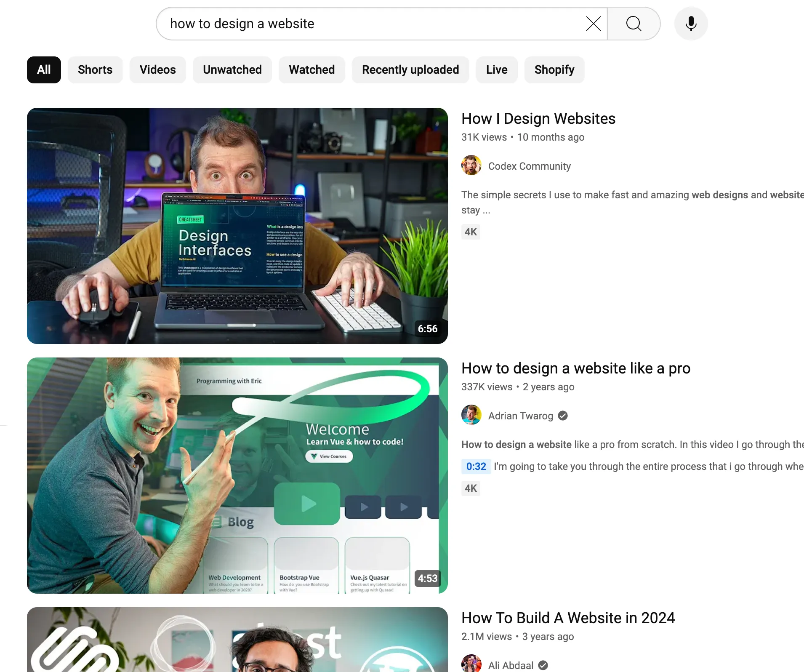Viewport: 804px width, 672px height.
Task: Select the Recently uploaded filter chip
Action: tap(410, 70)
